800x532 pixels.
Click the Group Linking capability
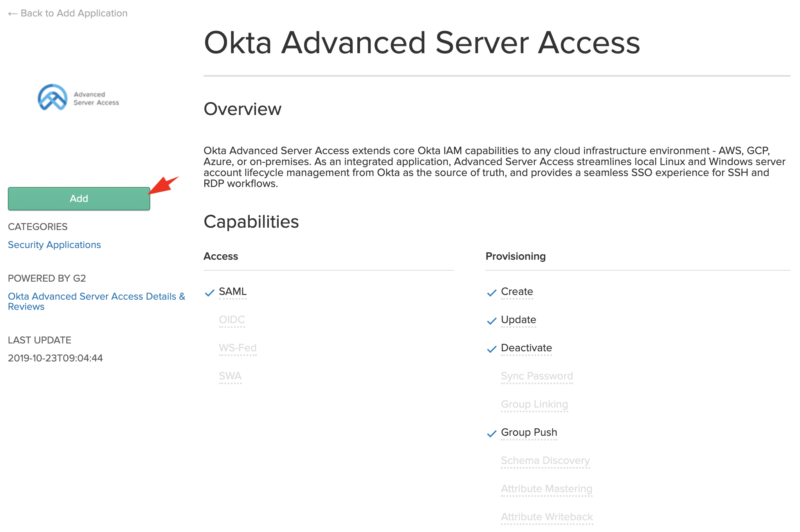click(534, 404)
